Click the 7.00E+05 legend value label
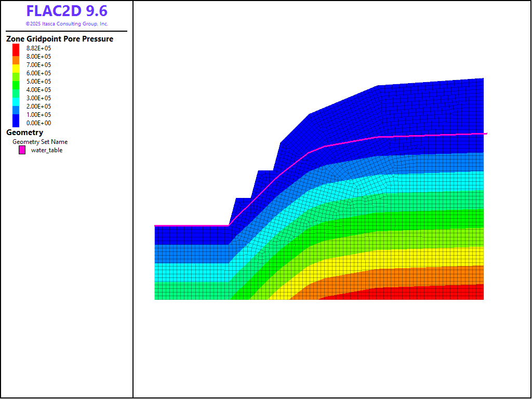 39,65
